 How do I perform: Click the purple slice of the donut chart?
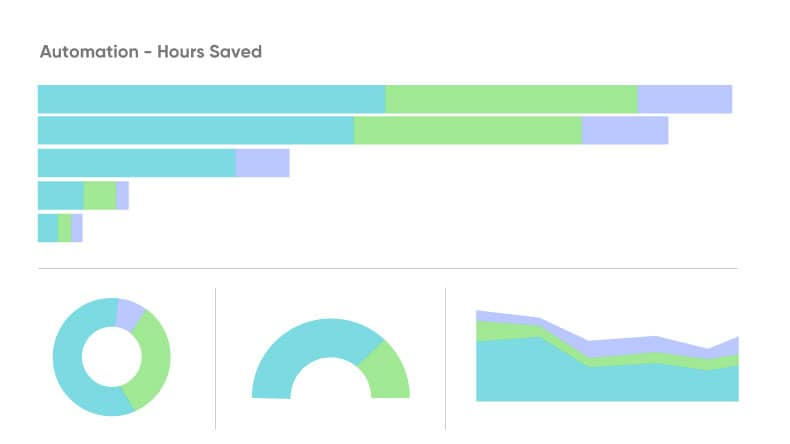(130, 314)
